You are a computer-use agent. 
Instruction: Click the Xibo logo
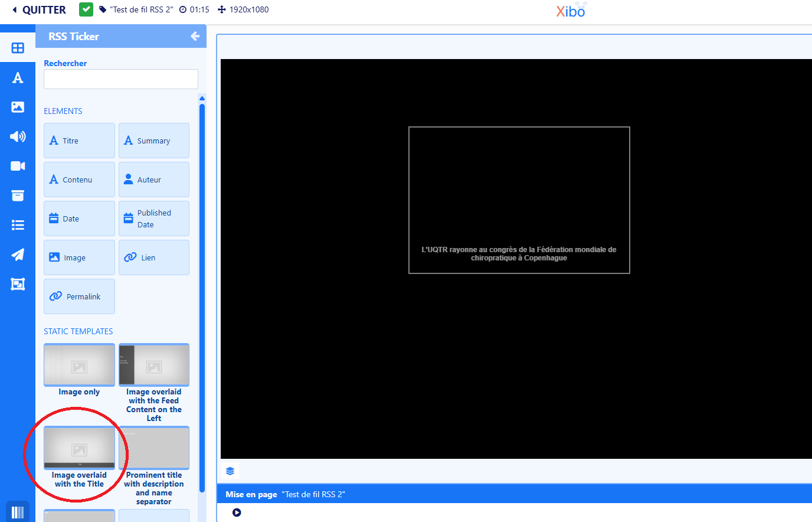(x=571, y=10)
